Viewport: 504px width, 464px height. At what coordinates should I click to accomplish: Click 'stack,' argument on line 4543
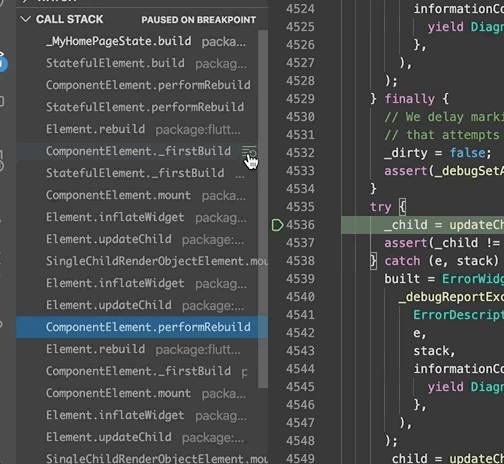(434, 351)
